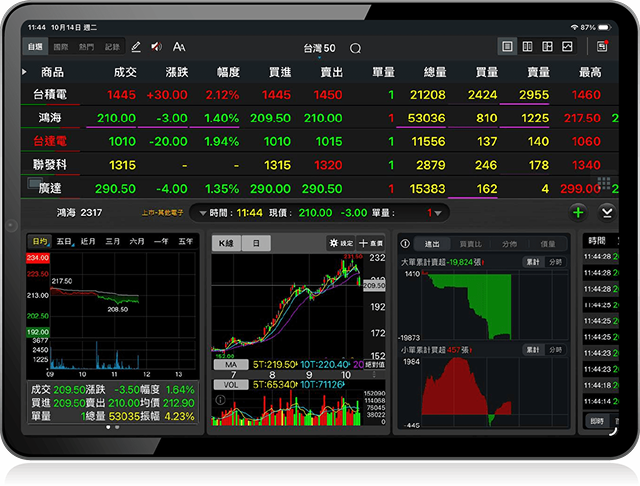
Task: Select the 台達電 stock row
Action: click(320, 141)
